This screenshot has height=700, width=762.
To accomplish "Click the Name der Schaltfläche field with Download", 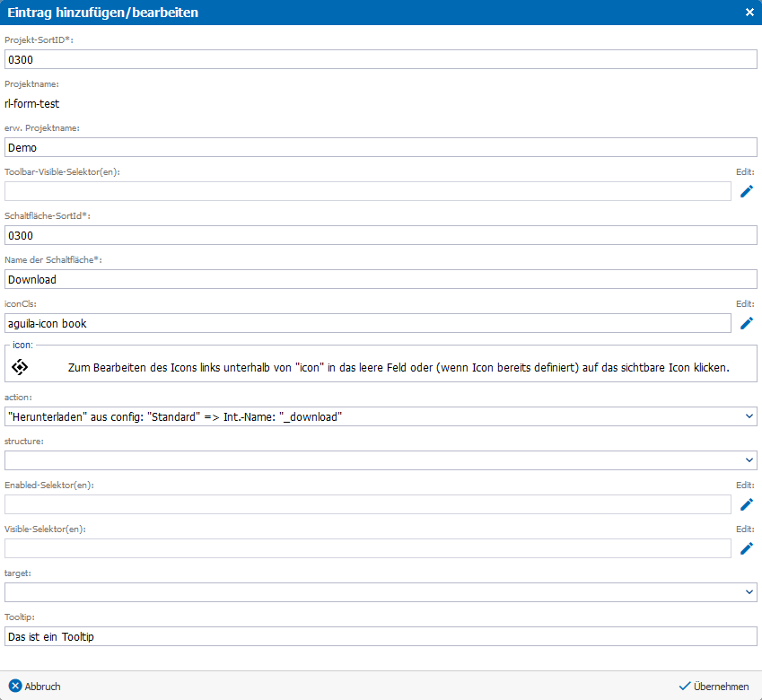I will point(381,279).
